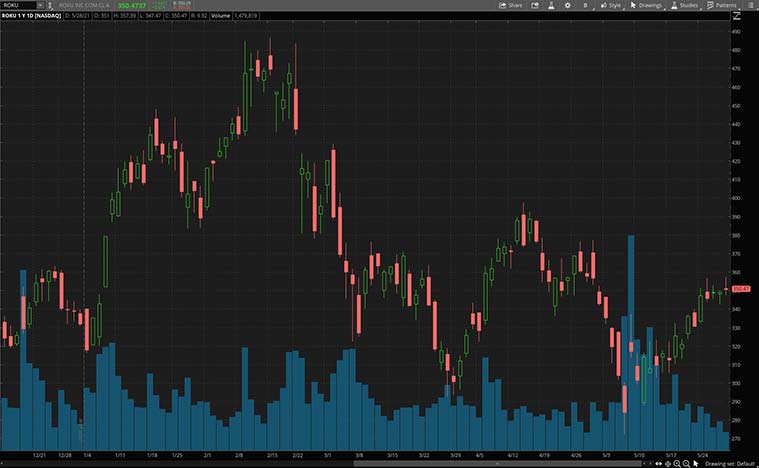Click the zoom in magnifier icon
This screenshot has width=759, height=468.
[675, 464]
